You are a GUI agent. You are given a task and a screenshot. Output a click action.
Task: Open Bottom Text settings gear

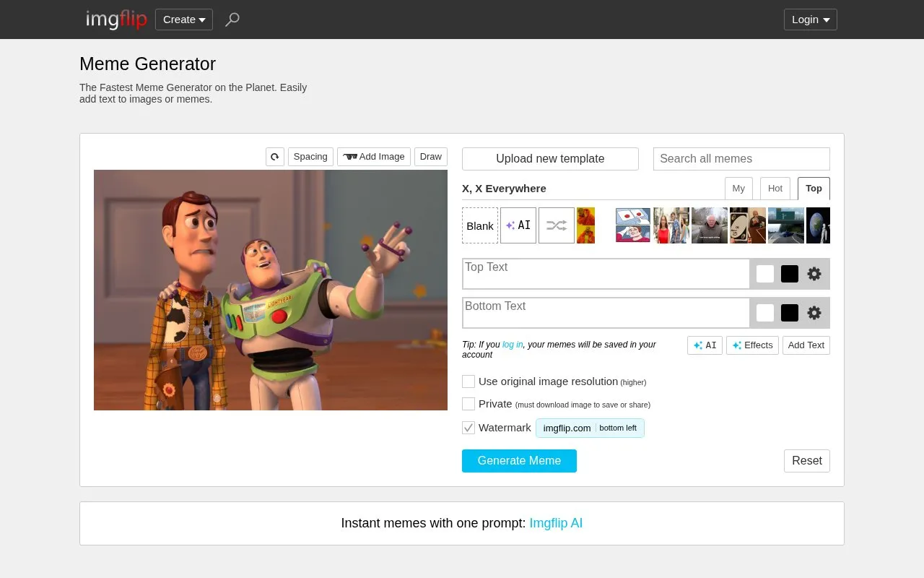coord(814,313)
